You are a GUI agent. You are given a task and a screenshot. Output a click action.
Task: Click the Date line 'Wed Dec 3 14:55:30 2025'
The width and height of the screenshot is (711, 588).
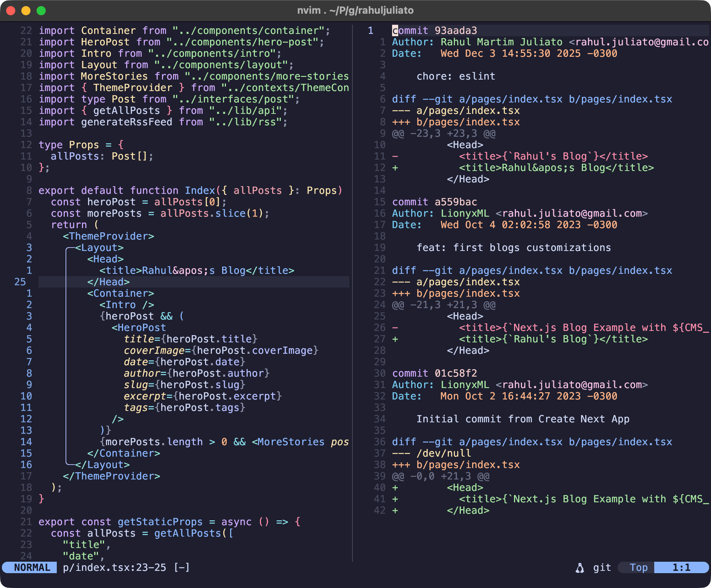[504, 53]
